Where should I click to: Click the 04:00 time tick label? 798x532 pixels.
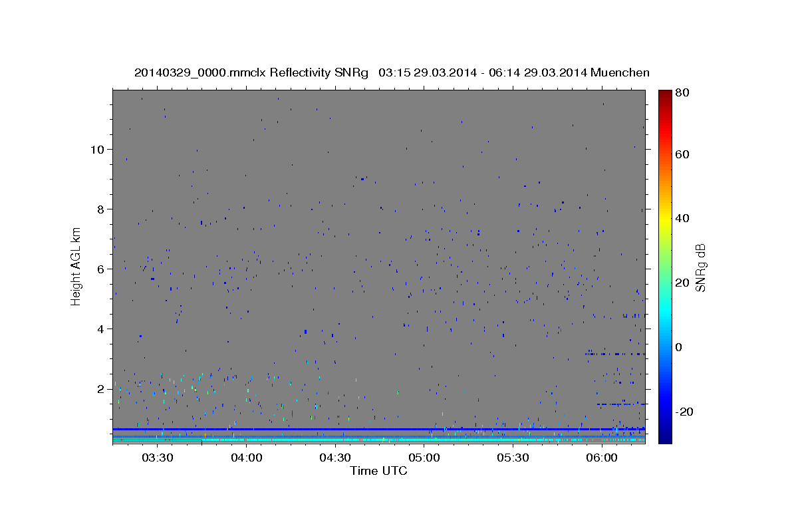pyautogui.click(x=246, y=458)
